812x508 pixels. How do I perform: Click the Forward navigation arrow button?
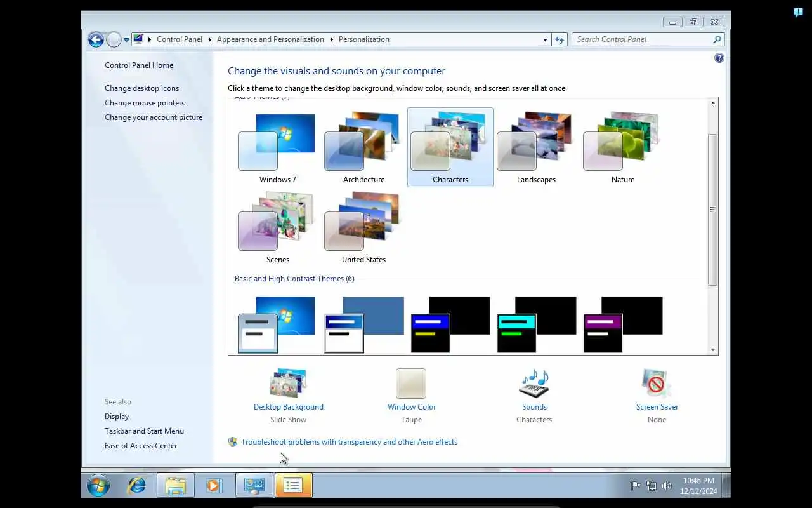click(x=114, y=39)
